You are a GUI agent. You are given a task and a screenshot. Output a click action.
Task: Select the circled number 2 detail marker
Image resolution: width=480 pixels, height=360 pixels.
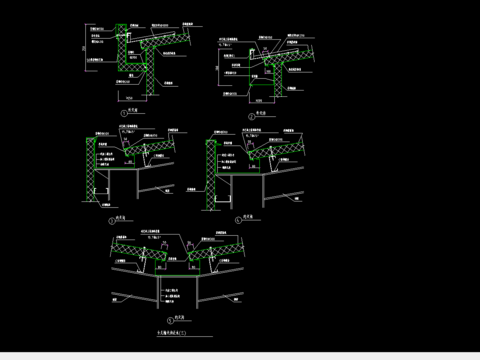tap(251, 117)
